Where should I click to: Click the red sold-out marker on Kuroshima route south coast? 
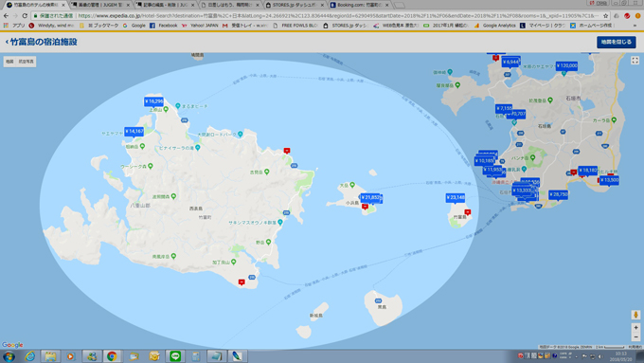coord(241,282)
